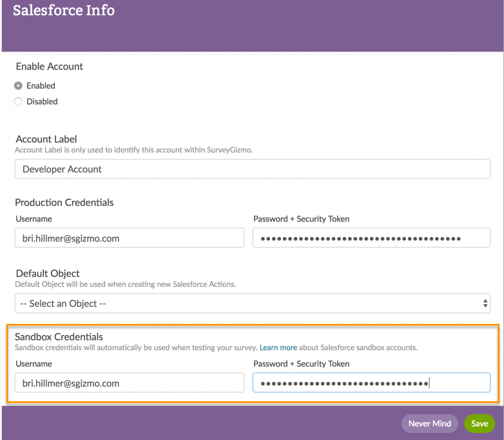Click the Production Password + Security Token field

(x=371, y=237)
